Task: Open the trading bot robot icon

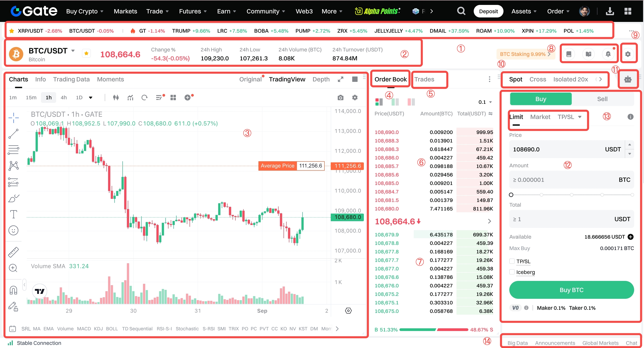Action: click(x=627, y=79)
